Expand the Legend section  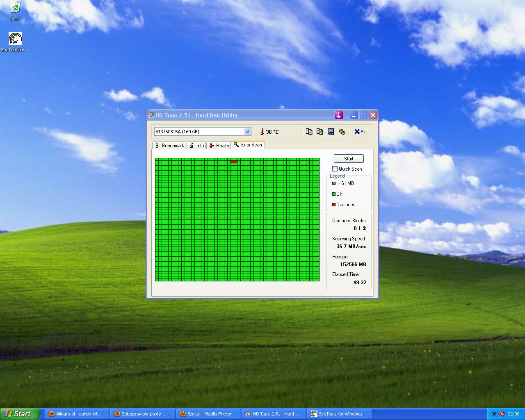[337, 176]
